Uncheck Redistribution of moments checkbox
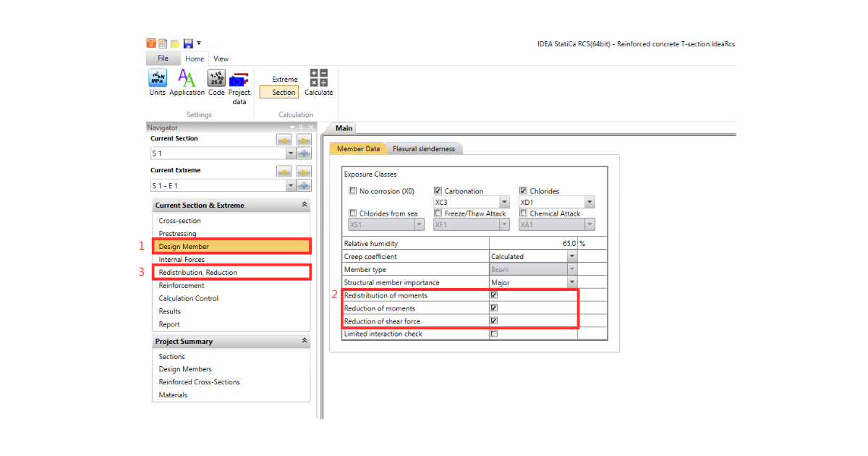The width and height of the screenshot is (868, 456). pyautogui.click(x=494, y=295)
